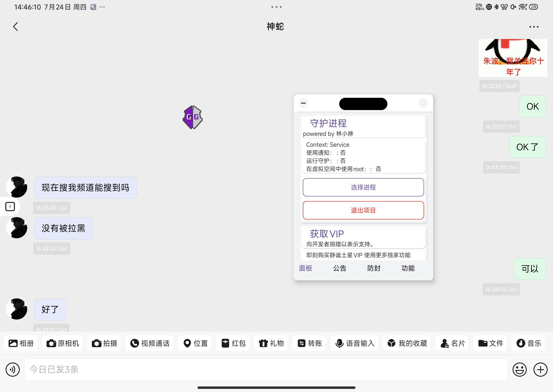Send a 红包 red packet
Image resolution: width=553 pixels, height=392 pixels.
pos(233,343)
